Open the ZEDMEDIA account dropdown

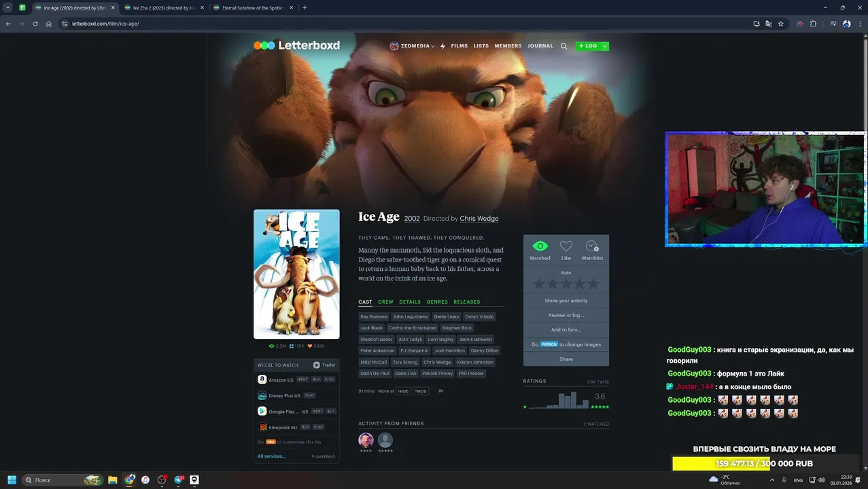[413, 46]
